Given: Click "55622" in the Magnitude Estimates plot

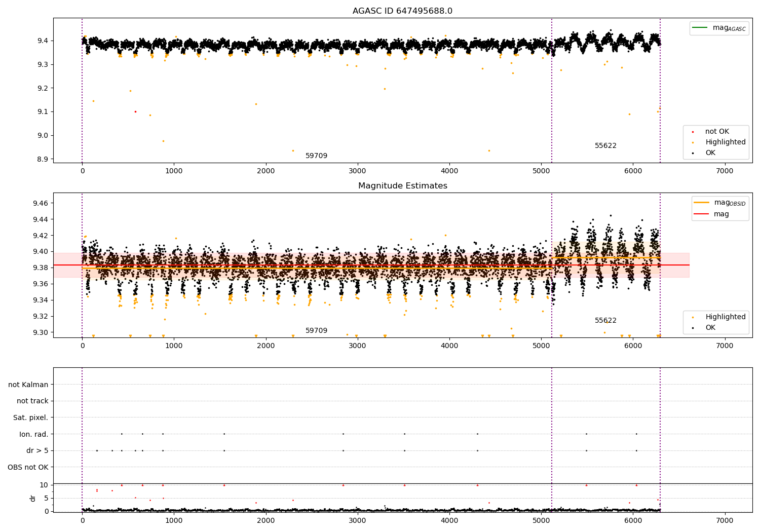Looking at the screenshot, I should [605, 321].
